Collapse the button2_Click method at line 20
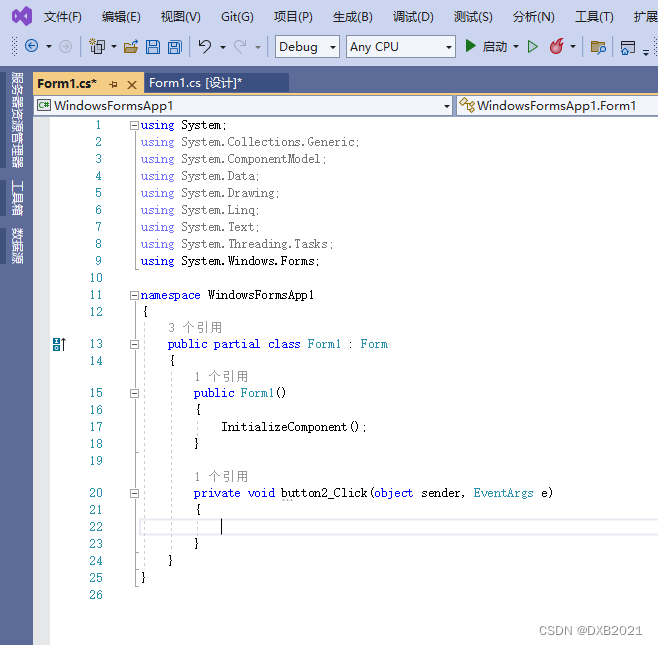658x645 pixels. pyautogui.click(x=134, y=494)
